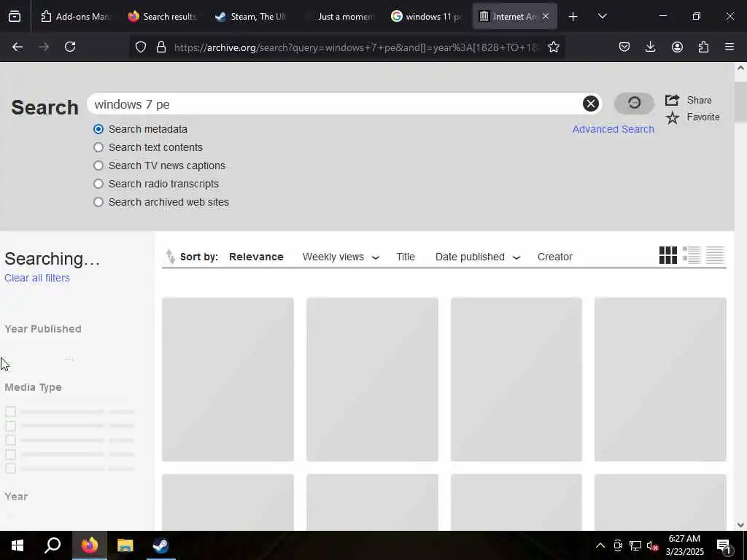The image size is (747, 560).
Task: Clear the search query with X
Action: (x=590, y=104)
